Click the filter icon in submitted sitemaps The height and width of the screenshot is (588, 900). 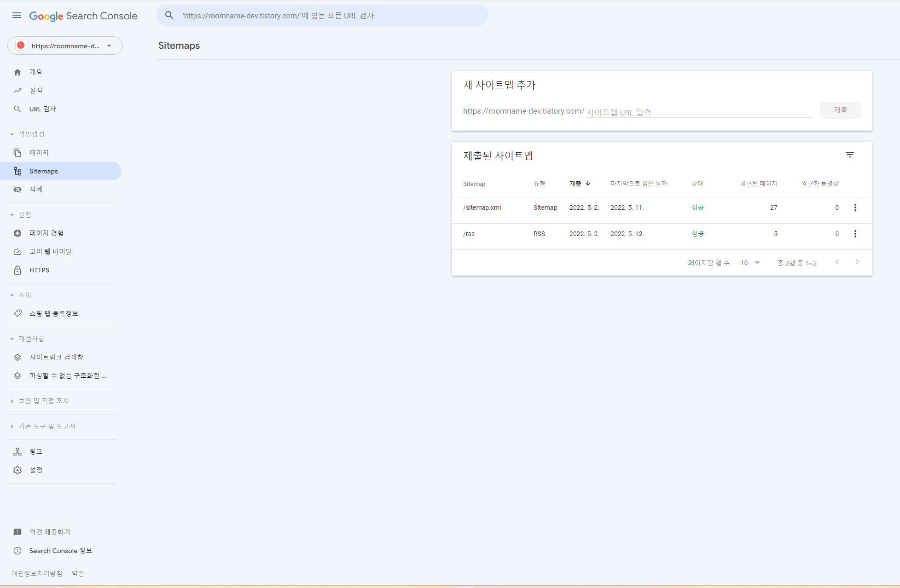tap(849, 155)
